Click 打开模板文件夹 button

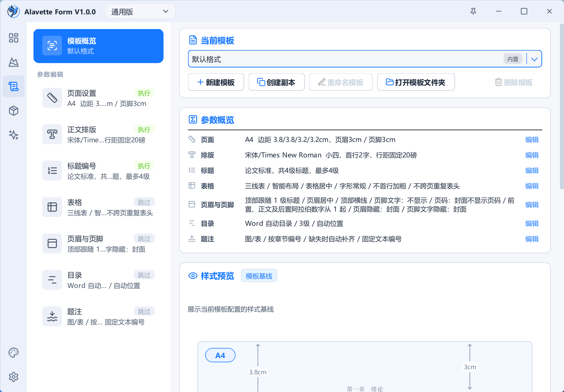tap(416, 82)
